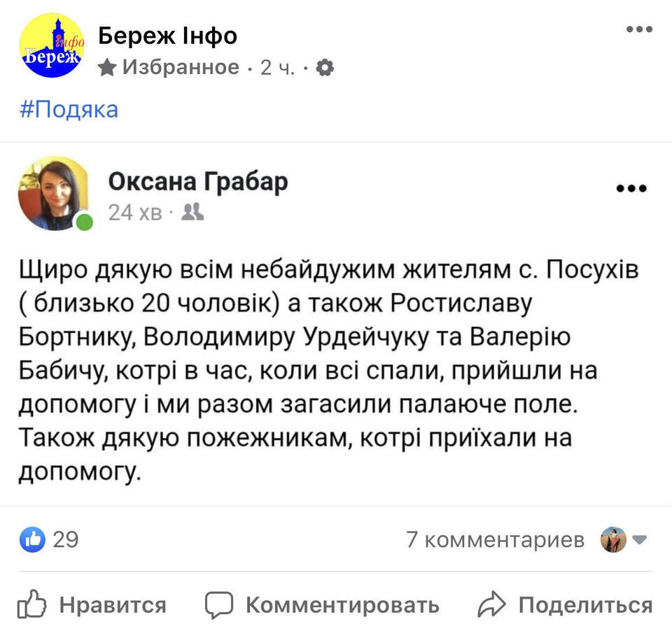Share the post with Поделиться
The width and height of the screenshot is (672, 624).
566,604
